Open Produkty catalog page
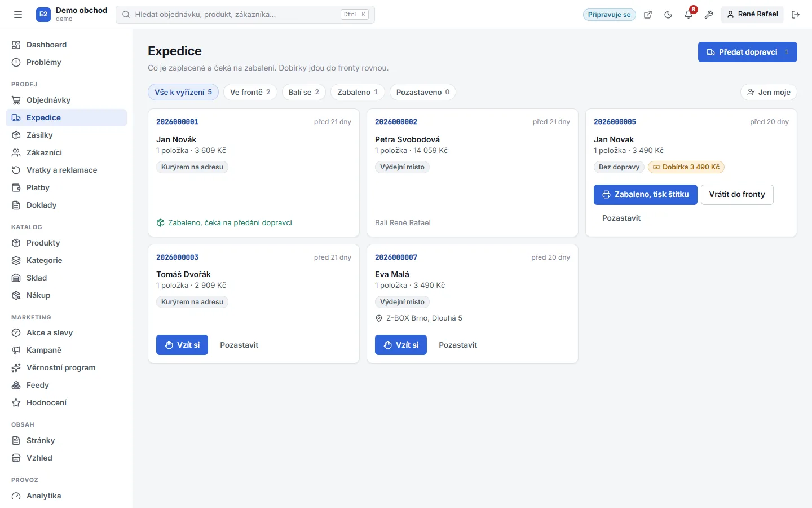Screen dimensions: 812x508 (66, 243)
